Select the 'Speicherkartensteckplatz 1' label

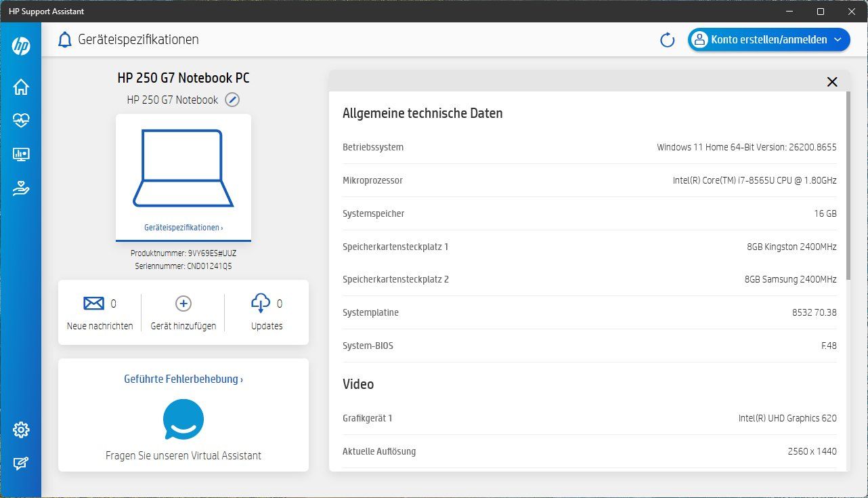point(395,247)
